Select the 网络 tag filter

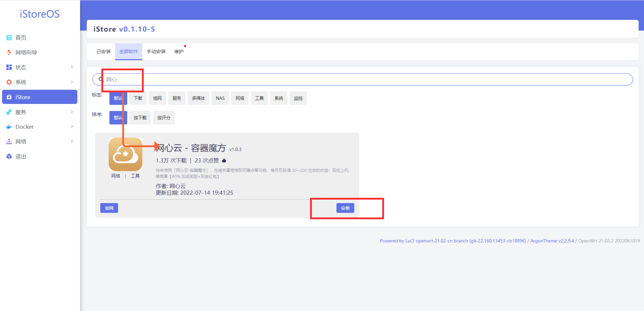240,98
